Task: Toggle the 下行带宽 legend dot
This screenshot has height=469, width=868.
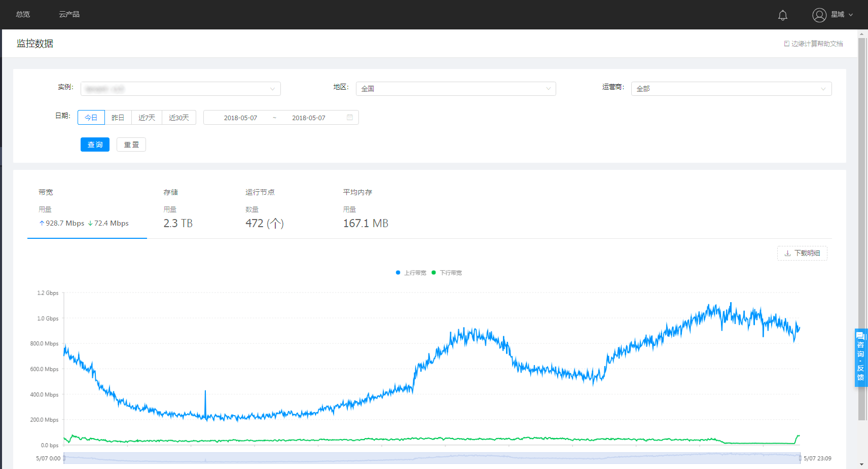Action: click(x=433, y=273)
